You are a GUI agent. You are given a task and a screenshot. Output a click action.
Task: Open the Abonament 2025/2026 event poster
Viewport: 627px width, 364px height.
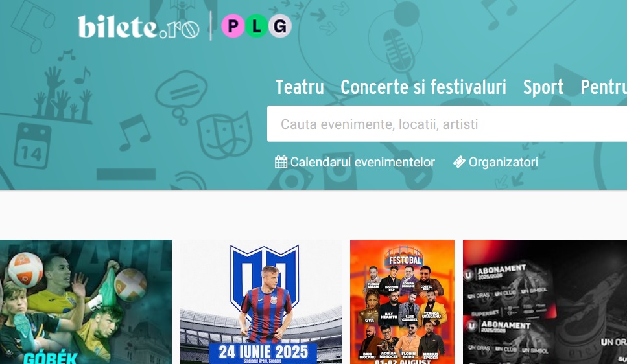click(x=545, y=302)
